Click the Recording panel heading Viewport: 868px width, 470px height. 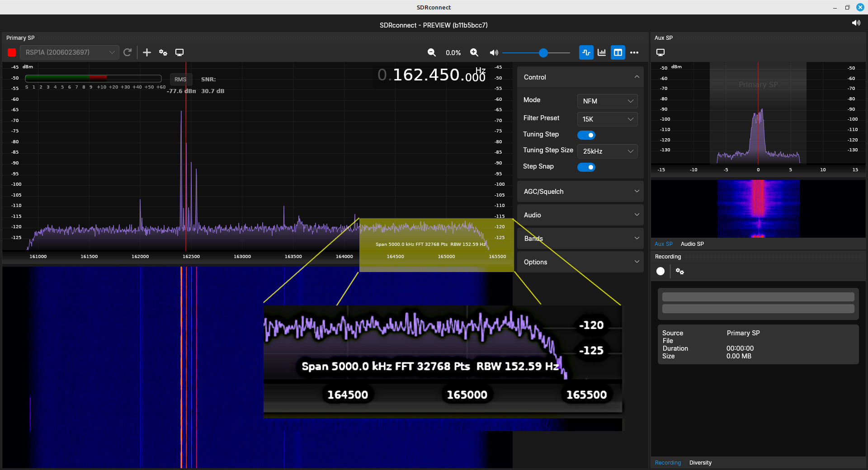tap(668, 257)
